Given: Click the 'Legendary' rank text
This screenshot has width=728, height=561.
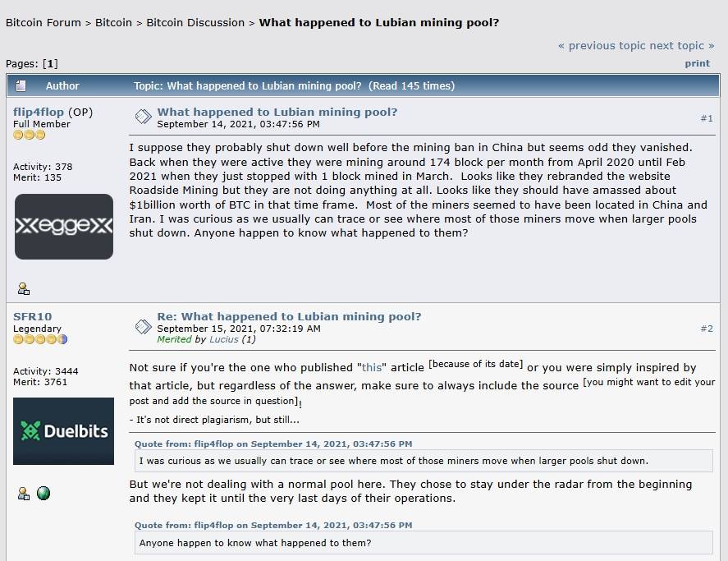Looking at the screenshot, I should tap(37, 329).
